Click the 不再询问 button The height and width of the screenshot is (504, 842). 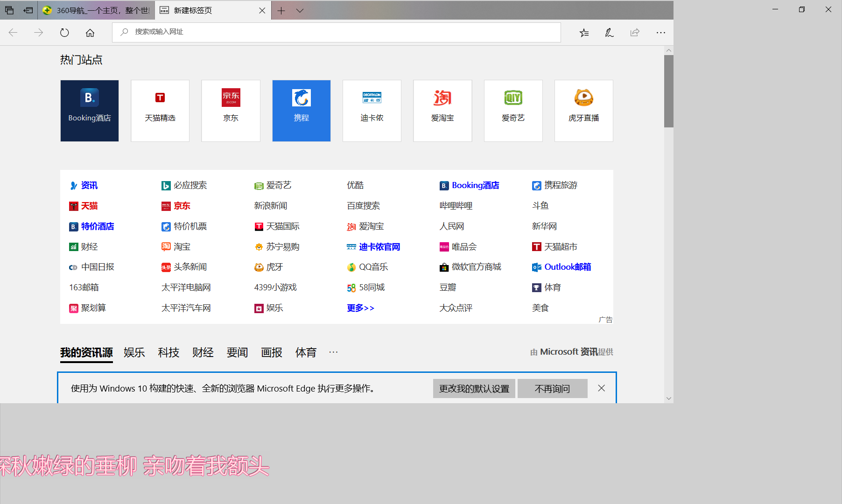coord(552,389)
